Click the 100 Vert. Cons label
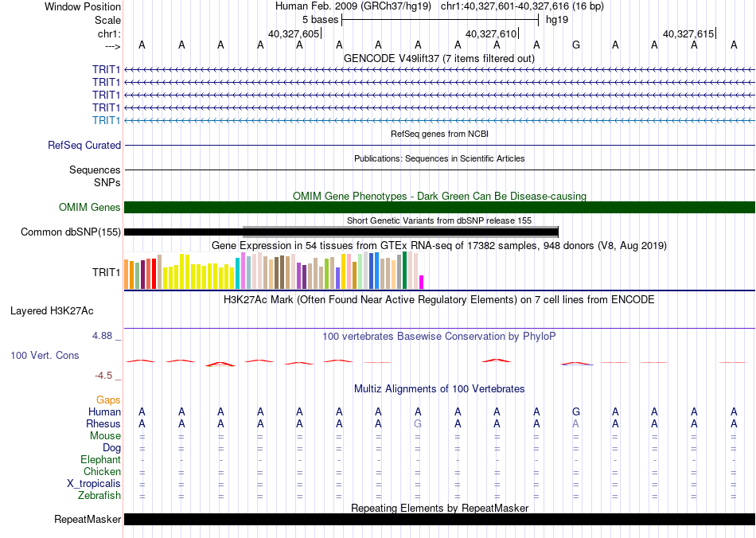 [45, 355]
